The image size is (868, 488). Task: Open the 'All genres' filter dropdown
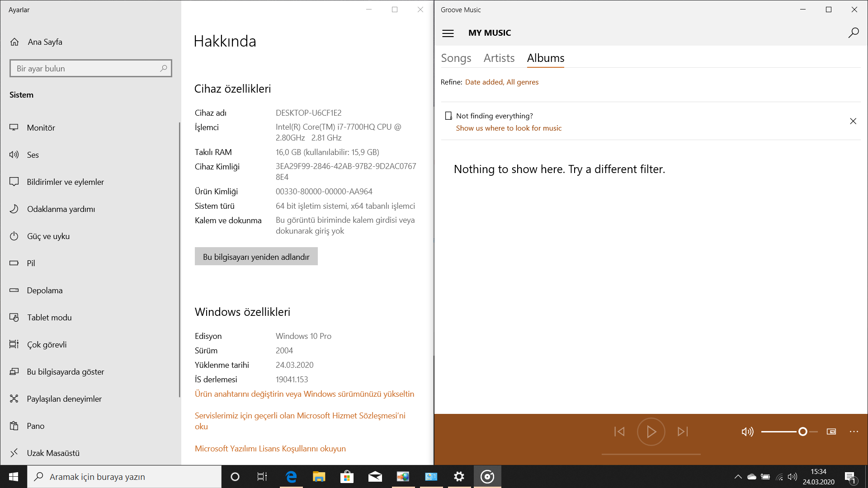(x=522, y=82)
